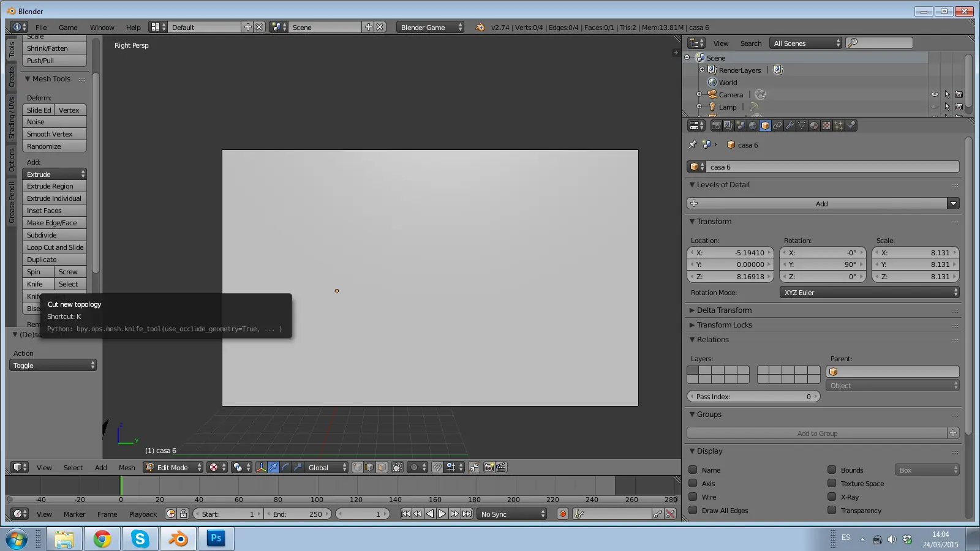Open the Extrude dropdown in Mesh Tools
Image resolution: width=980 pixels, height=551 pixels.
tap(55, 174)
